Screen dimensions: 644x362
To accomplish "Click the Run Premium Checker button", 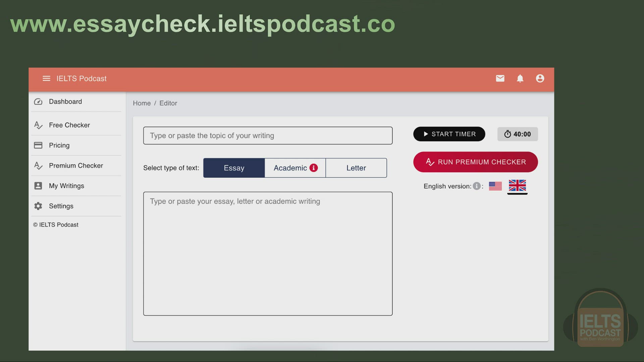I will pos(476,162).
